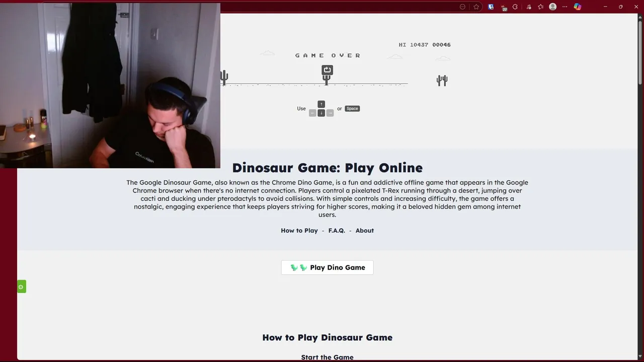Open the About link
644x362 pixels.
tap(365, 230)
